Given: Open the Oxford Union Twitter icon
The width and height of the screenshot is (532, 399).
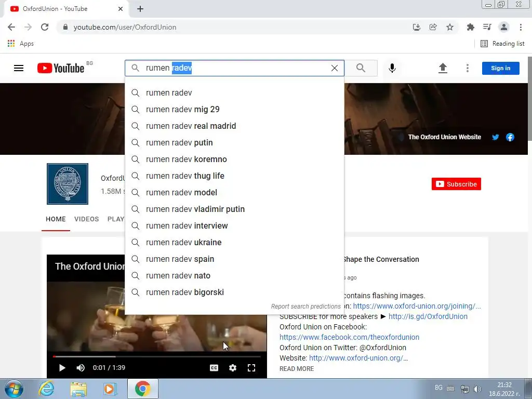Looking at the screenshot, I should coord(495,137).
